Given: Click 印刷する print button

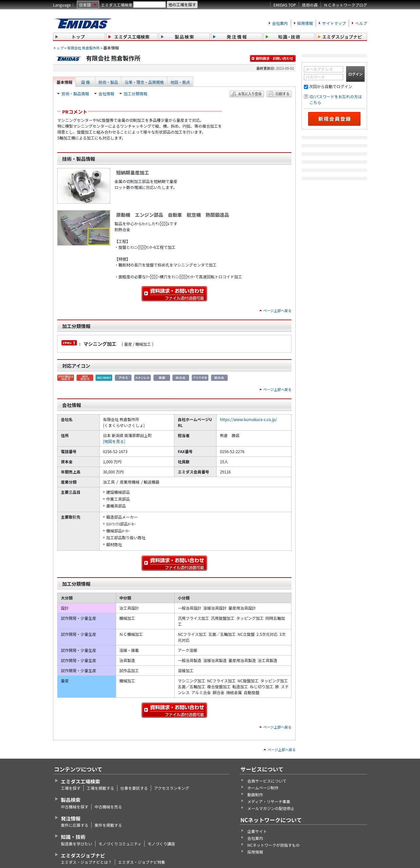Looking at the screenshot, I should point(279,94).
